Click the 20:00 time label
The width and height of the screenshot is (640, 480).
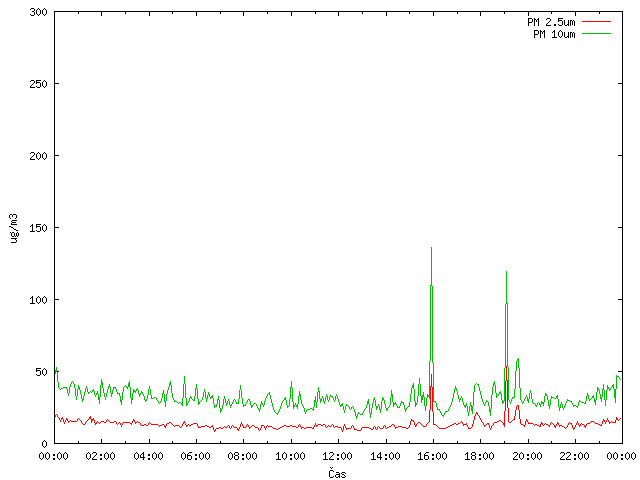pyautogui.click(x=527, y=456)
